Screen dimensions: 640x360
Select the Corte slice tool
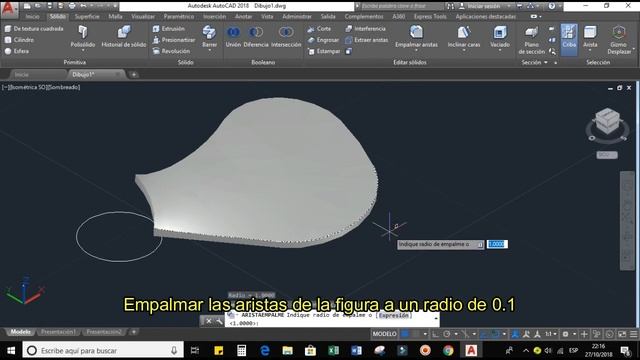[x=319, y=29]
